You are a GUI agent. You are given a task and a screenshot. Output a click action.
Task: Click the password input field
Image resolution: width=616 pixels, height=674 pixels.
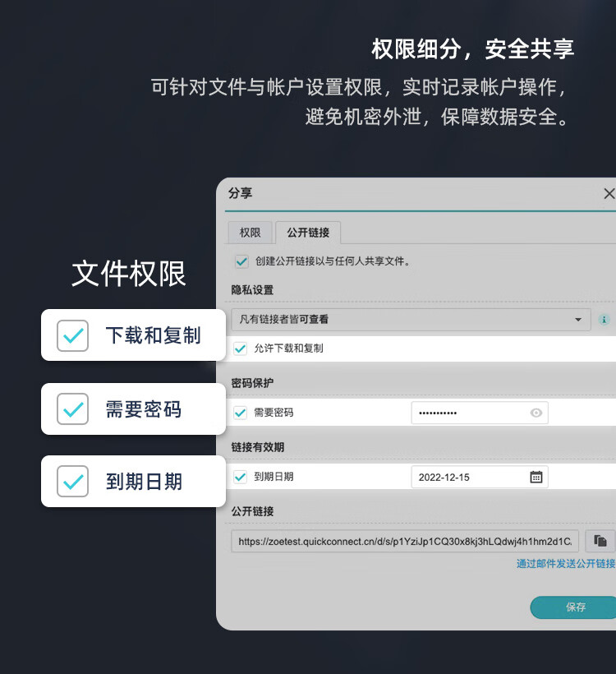(x=468, y=413)
